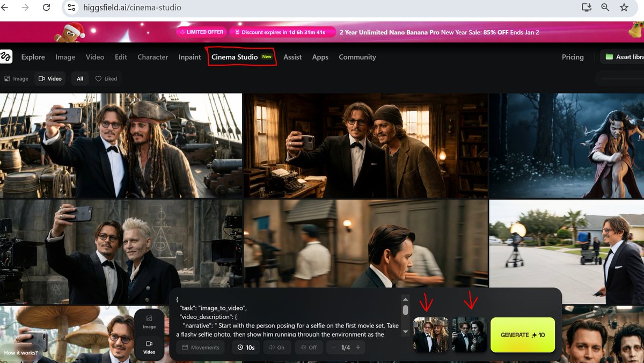This screenshot has height=363, width=644.
Task: Open the blurry street running thumbnail
Action: pos(366,244)
